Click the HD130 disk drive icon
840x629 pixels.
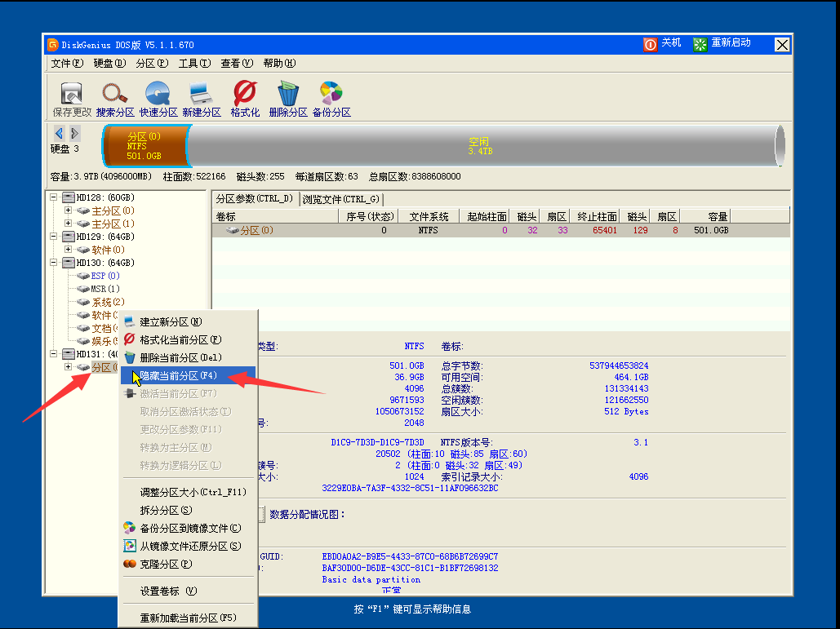(x=68, y=263)
